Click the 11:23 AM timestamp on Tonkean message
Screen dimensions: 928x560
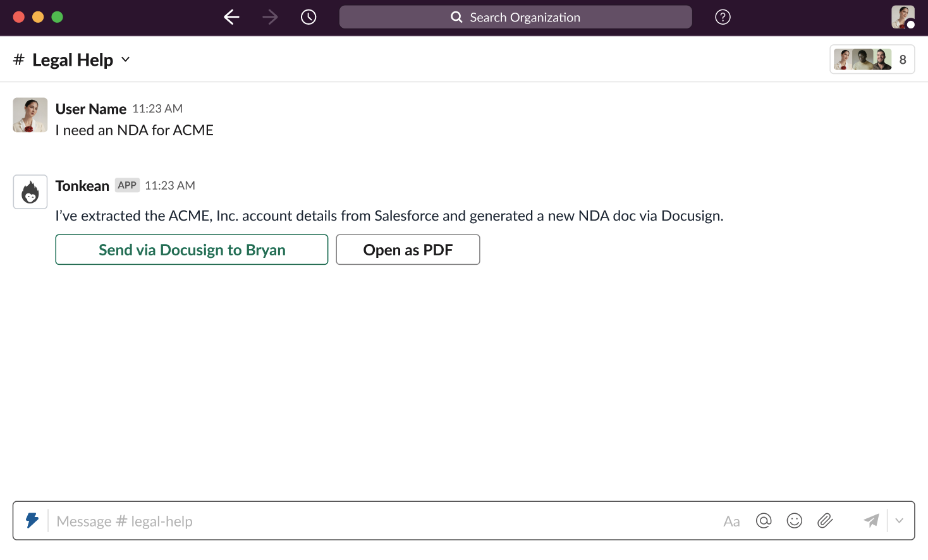(170, 185)
